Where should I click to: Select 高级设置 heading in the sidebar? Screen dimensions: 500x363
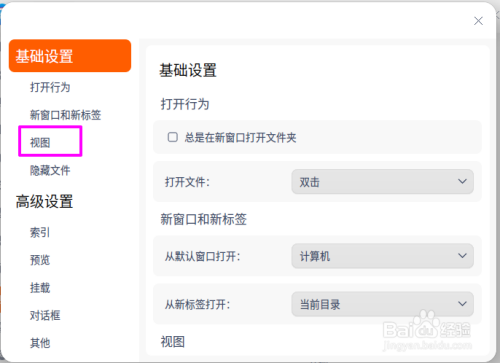tap(44, 202)
